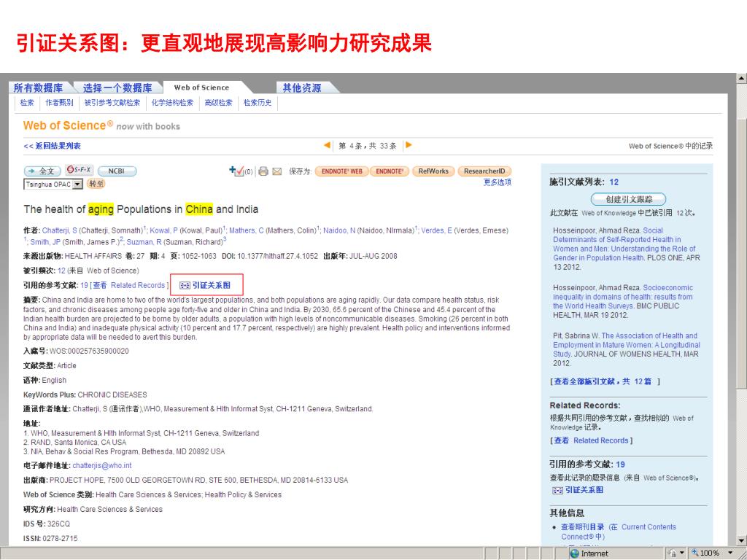The height and width of the screenshot is (560, 747).
Task: View all 12 citing articles link
Action: click(605, 381)
